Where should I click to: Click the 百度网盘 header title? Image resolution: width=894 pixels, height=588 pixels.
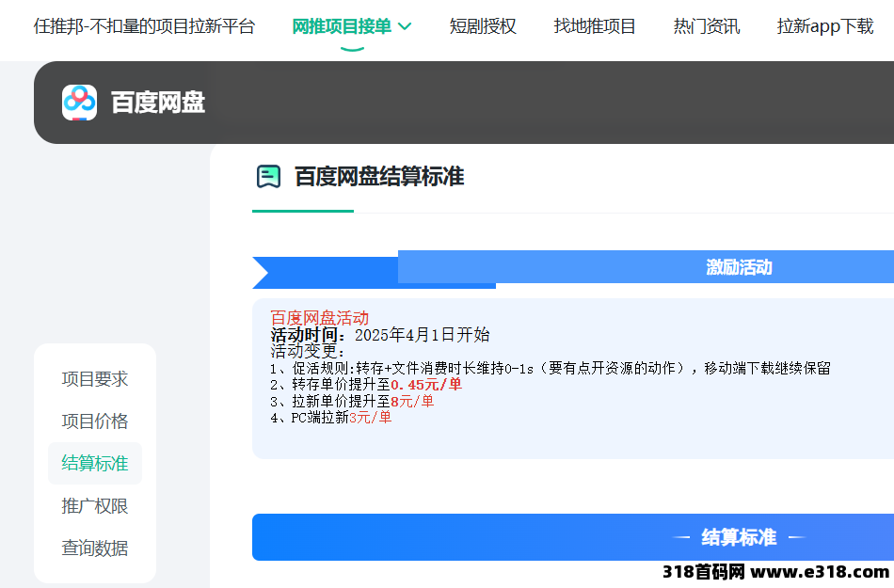click(x=158, y=103)
